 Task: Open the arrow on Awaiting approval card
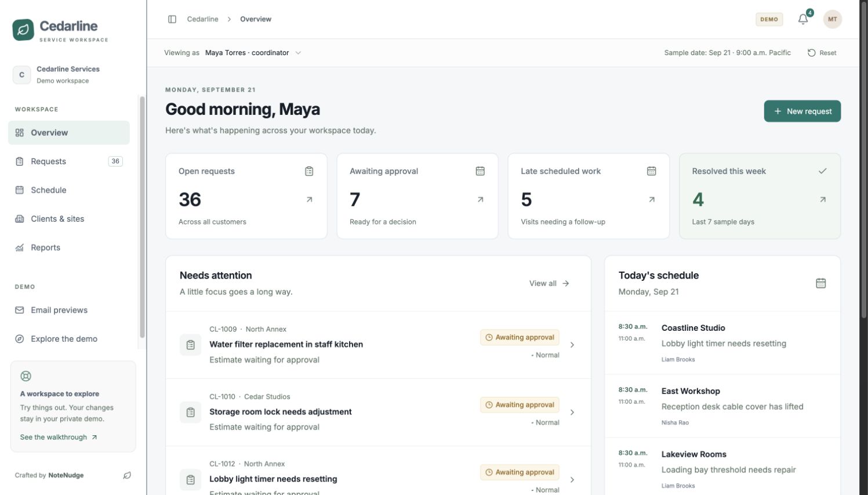coord(480,200)
